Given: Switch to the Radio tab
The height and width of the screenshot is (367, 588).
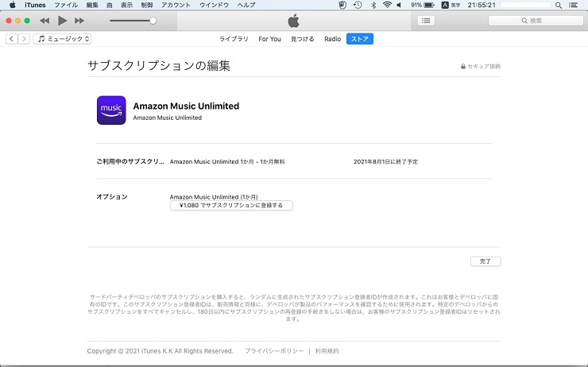Looking at the screenshot, I should click(x=333, y=39).
